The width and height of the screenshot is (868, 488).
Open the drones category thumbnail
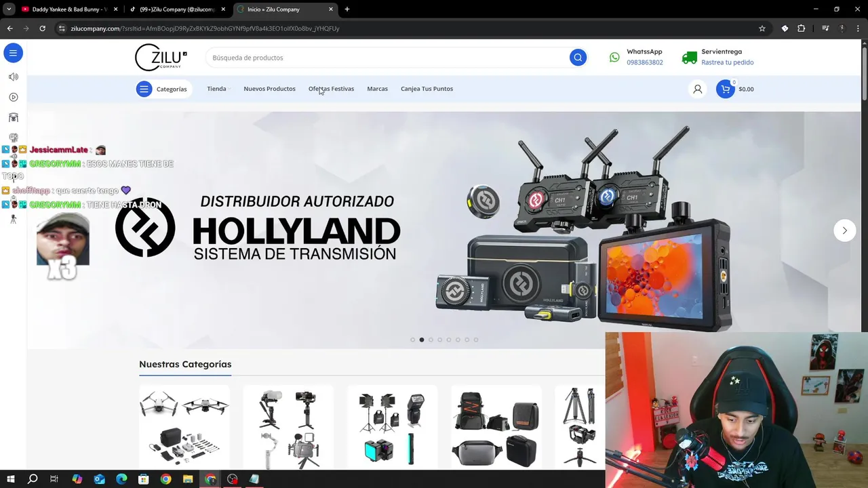184,427
